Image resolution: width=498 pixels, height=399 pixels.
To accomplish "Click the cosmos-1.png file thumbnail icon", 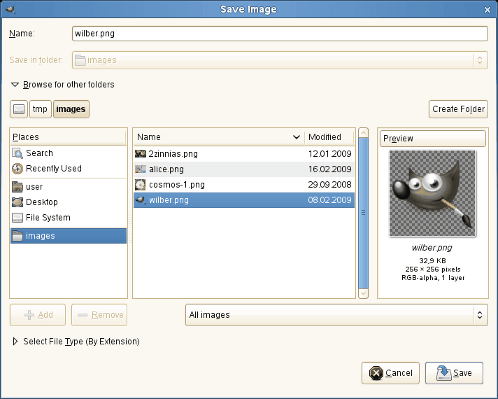I will point(140,185).
